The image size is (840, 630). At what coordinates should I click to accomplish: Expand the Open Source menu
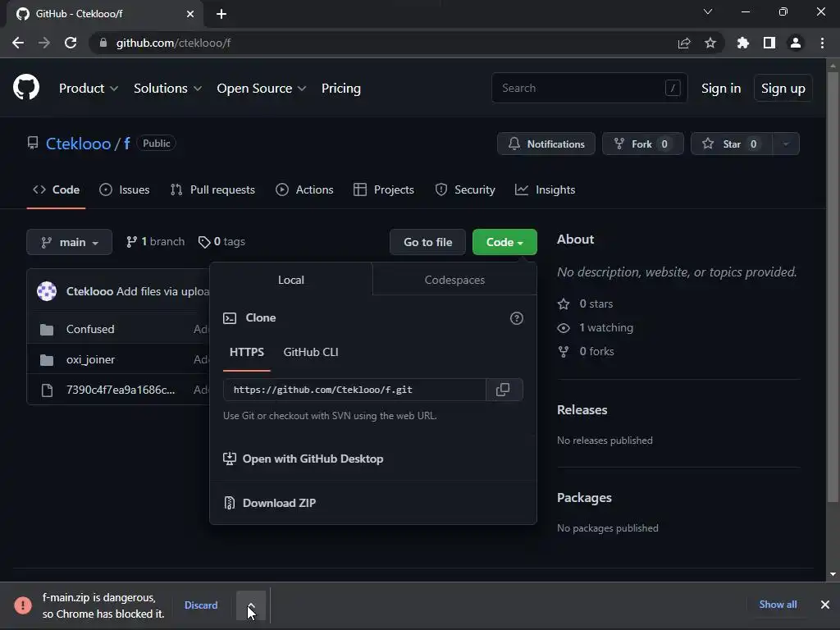(x=262, y=89)
